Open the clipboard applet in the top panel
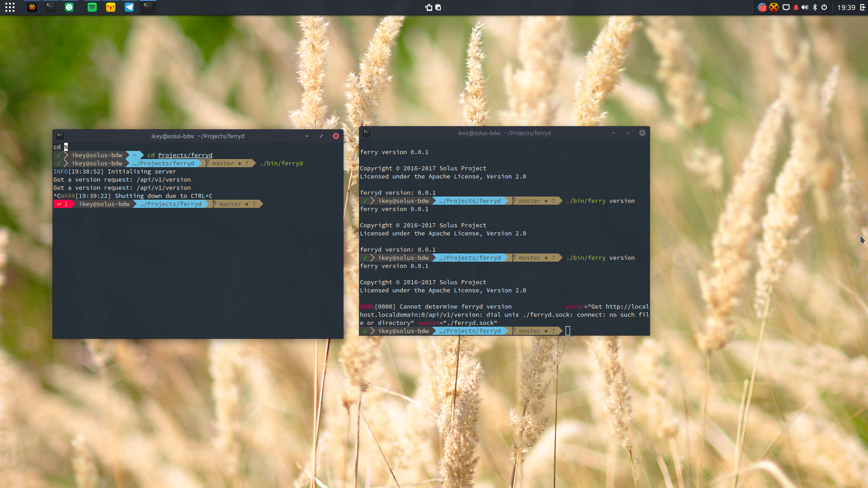868x488 pixels. [x=439, y=7]
